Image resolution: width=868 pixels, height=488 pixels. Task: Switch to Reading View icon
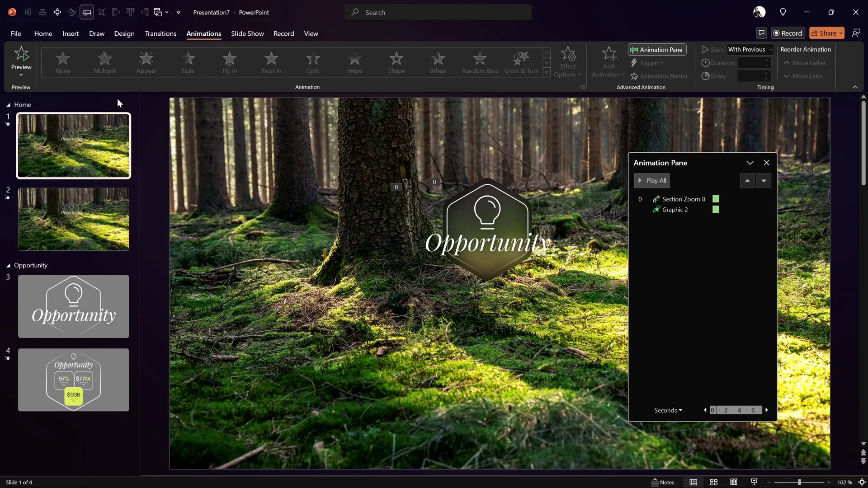(x=734, y=482)
